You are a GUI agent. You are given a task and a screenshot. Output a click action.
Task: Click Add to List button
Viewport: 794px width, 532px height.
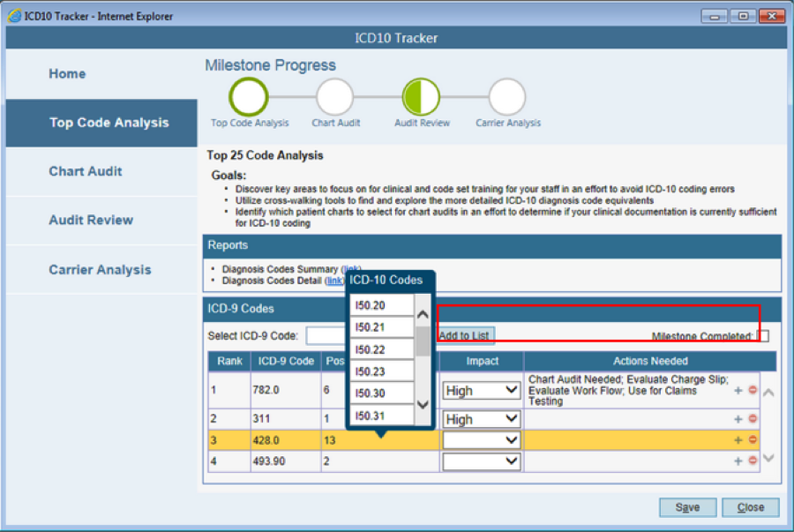(464, 335)
